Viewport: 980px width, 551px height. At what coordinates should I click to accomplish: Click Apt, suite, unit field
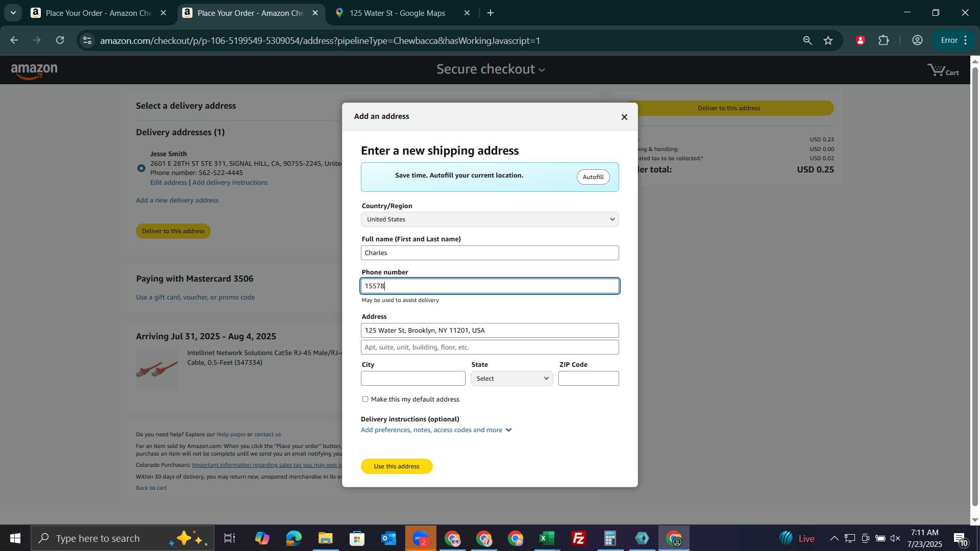[x=489, y=347]
